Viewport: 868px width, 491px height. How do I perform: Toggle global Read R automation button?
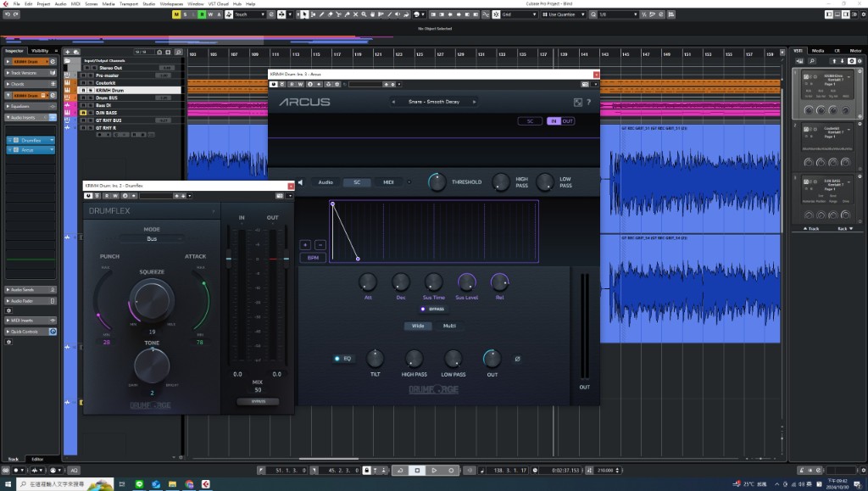[x=202, y=14]
